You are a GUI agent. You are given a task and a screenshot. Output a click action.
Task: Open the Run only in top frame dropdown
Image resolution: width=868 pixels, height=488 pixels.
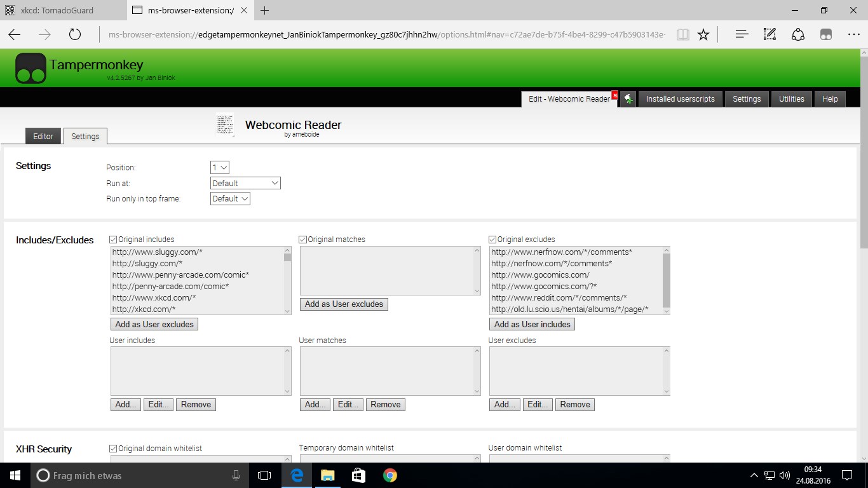230,198
